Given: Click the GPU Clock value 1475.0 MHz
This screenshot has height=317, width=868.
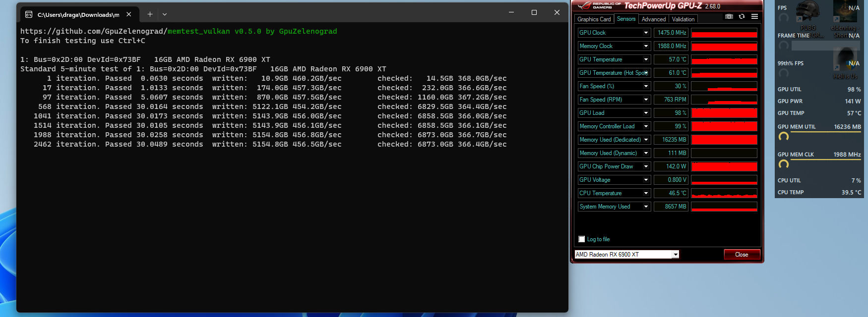Looking at the screenshot, I should (x=671, y=33).
